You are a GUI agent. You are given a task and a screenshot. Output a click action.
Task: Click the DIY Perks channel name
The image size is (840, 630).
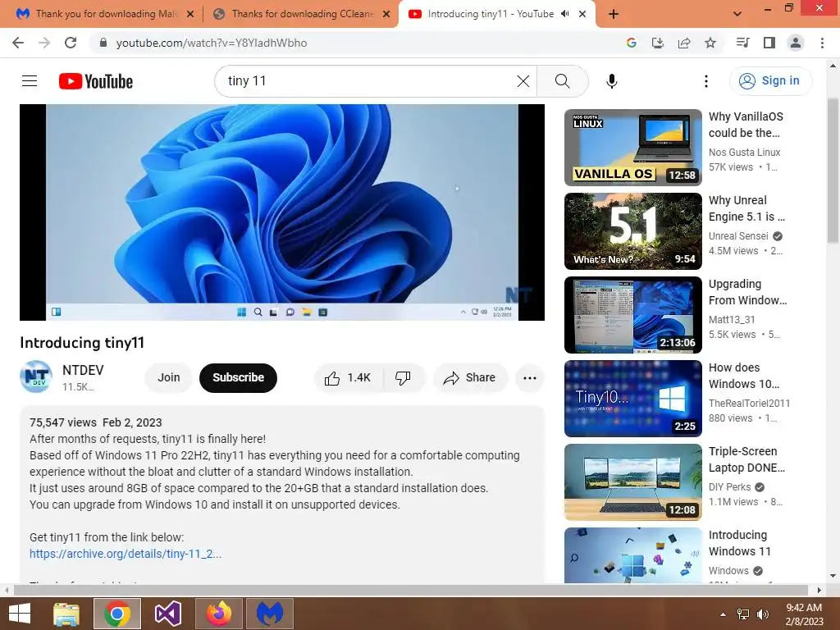[729, 486]
